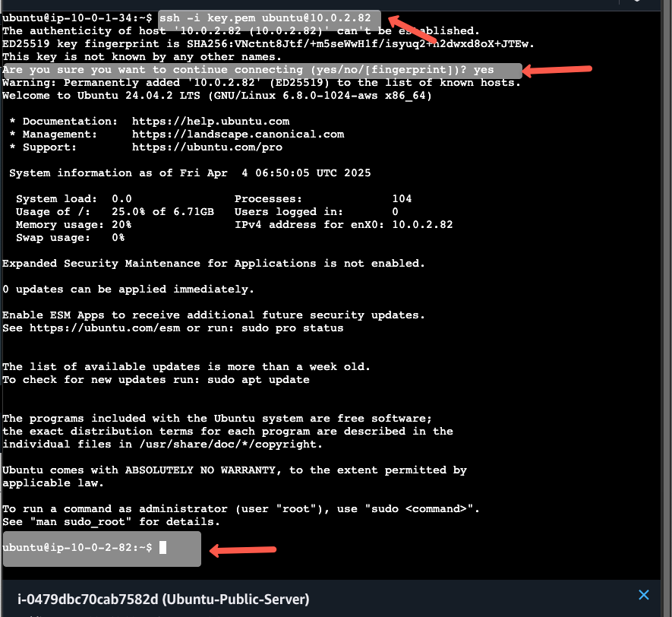The height and width of the screenshot is (617, 672).
Task: Click the 'IPv4 address for enX0: 10.0.2.82' entry
Action: point(344,225)
